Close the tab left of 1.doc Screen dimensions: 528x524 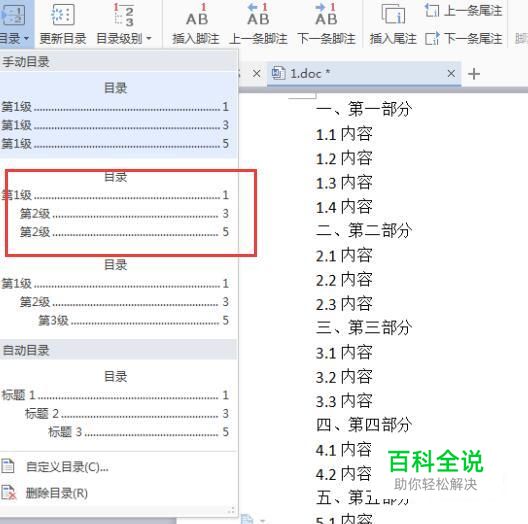(x=256, y=73)
